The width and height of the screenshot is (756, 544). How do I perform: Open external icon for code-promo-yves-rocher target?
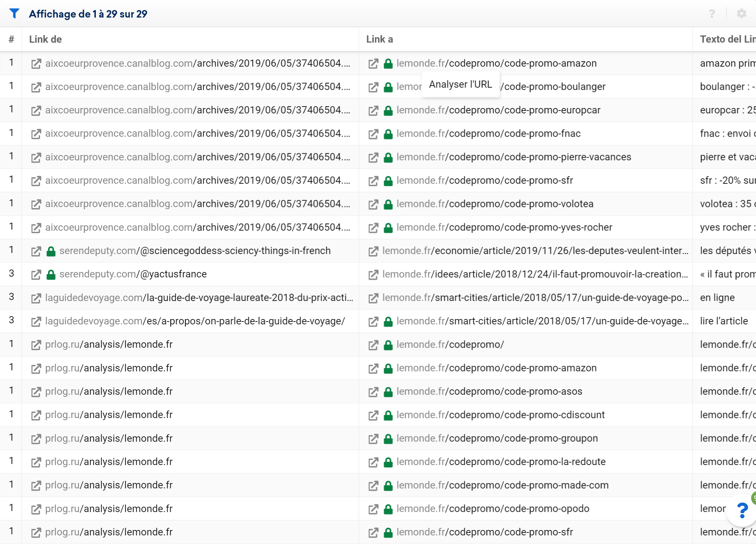click(x=373, y=228)
